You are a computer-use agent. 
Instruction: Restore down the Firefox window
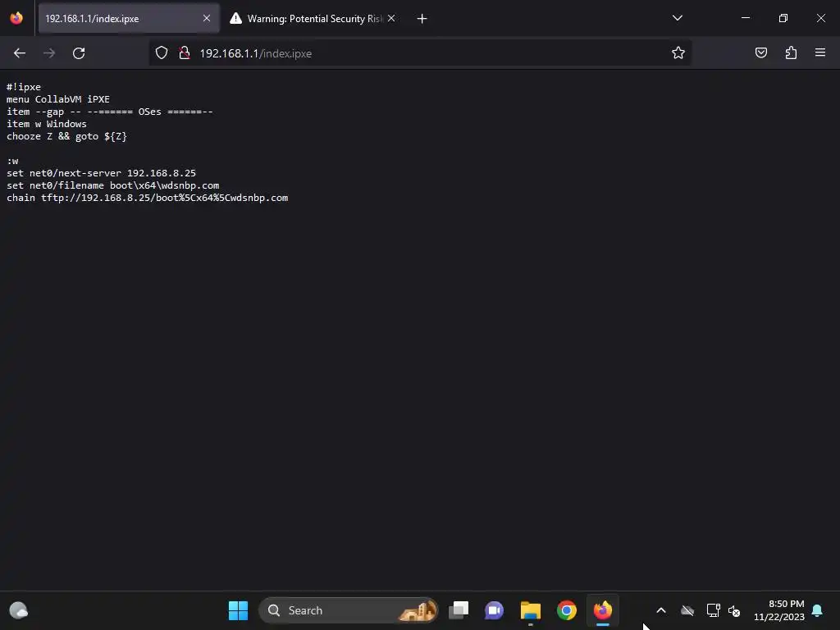(783, 18)
